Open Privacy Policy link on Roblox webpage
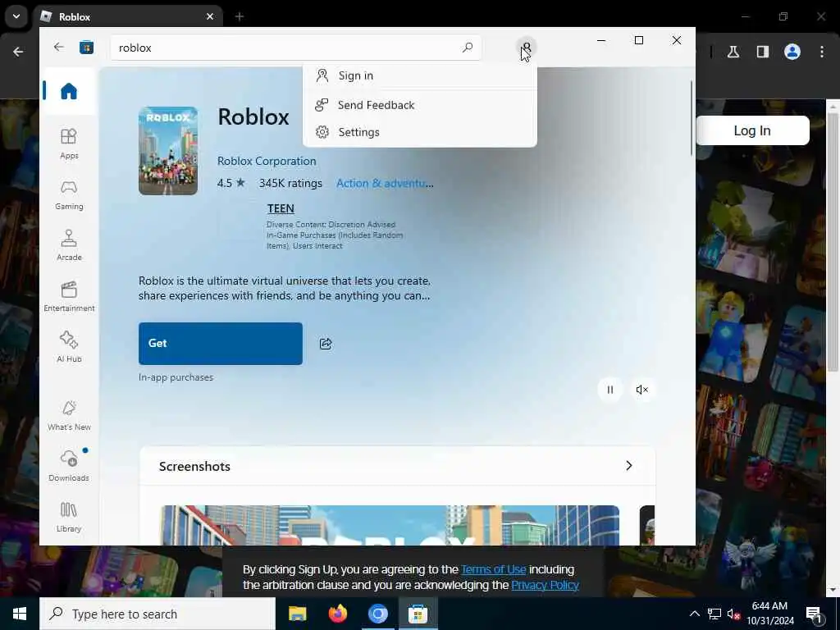 point(545,585)
